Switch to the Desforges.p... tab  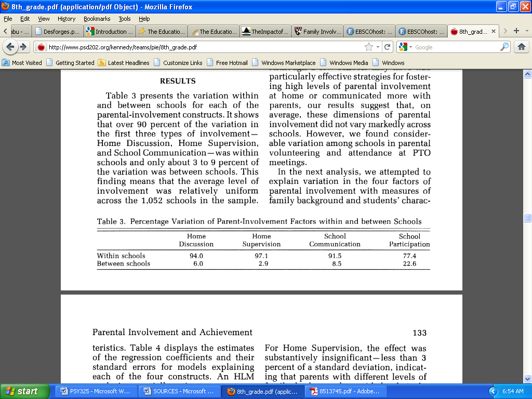57,32
